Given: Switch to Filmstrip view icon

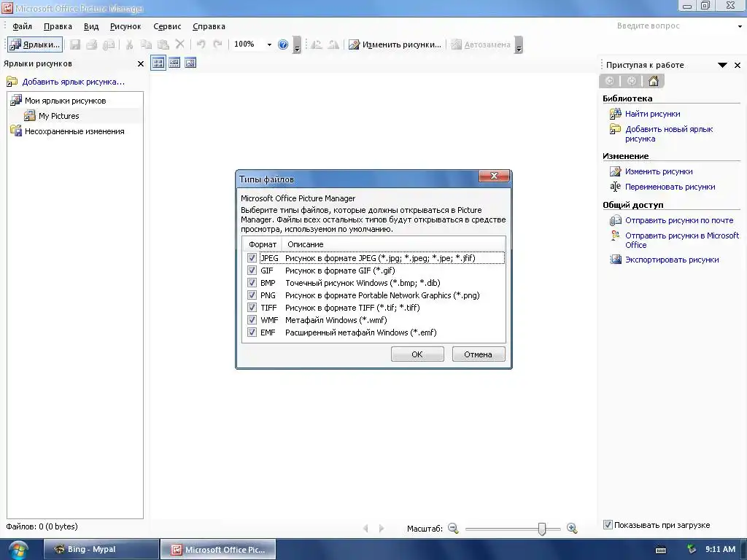Looking at the screenshot, I should click(x=174, y=63).
